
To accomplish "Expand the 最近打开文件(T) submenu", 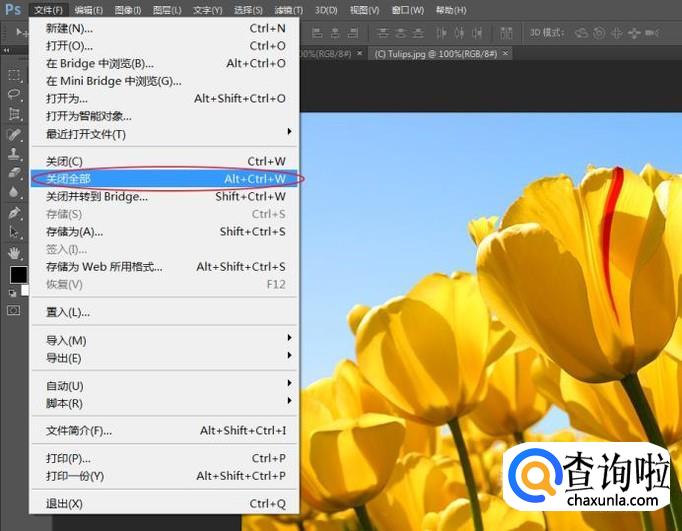I will 164,134.
